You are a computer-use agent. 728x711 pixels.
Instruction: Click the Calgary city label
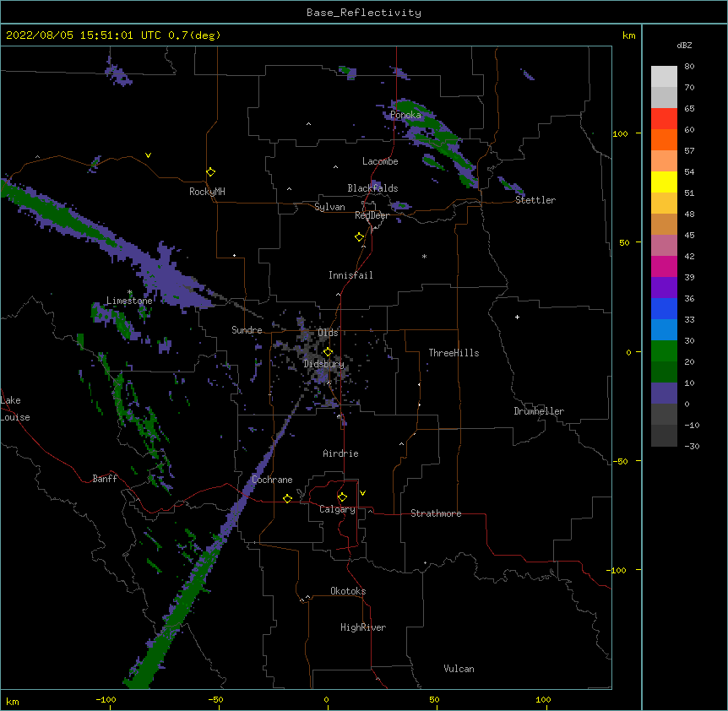tap(337, 509)
